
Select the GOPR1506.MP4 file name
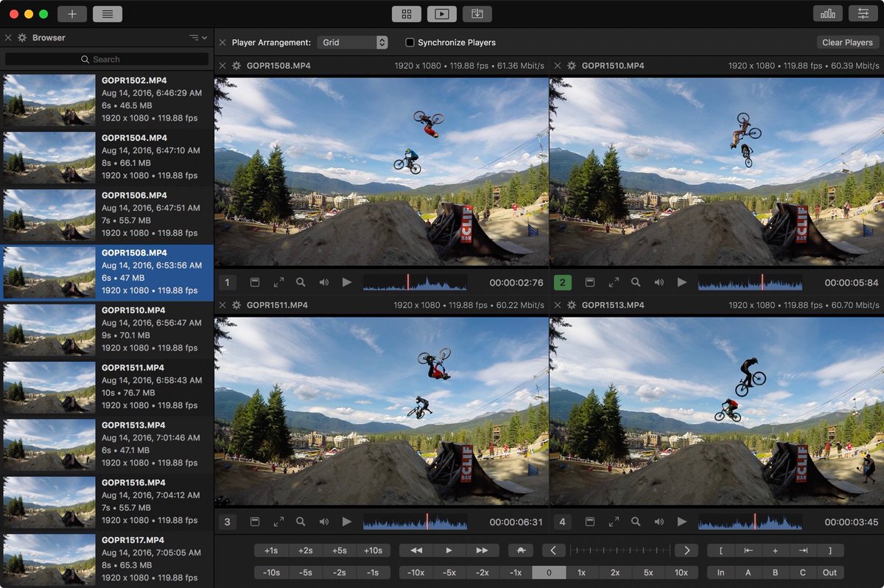134,195
